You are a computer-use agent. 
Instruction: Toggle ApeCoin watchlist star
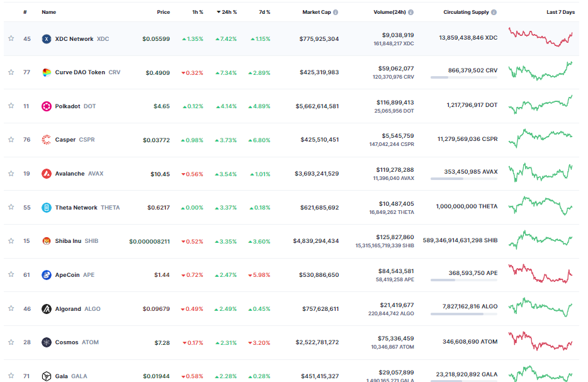point(11,274)
